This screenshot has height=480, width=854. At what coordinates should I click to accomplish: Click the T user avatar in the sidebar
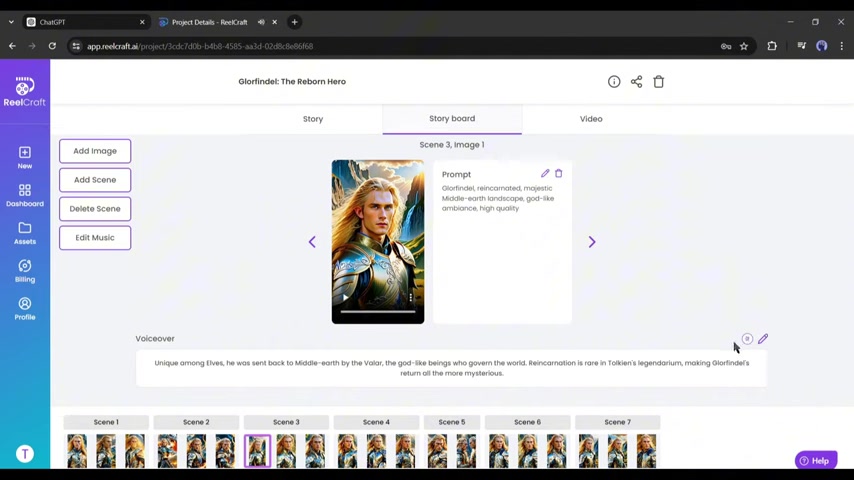click(x=25, y=453)
